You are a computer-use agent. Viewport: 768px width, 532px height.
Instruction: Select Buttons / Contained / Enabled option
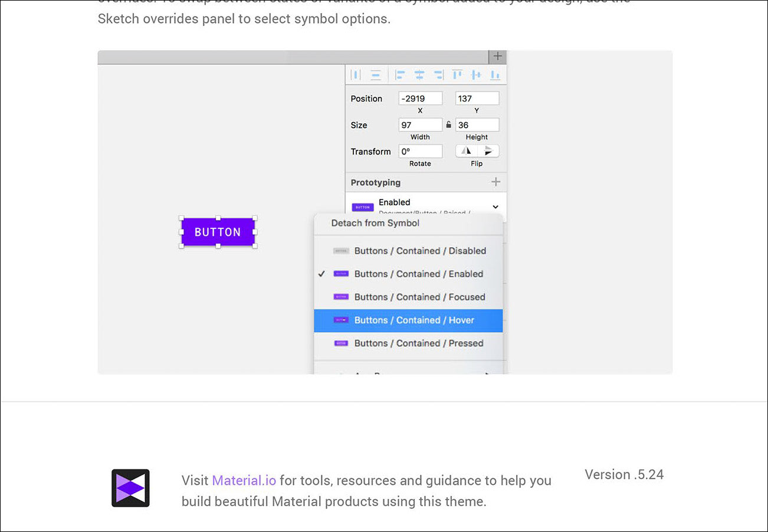coord(408,274)
